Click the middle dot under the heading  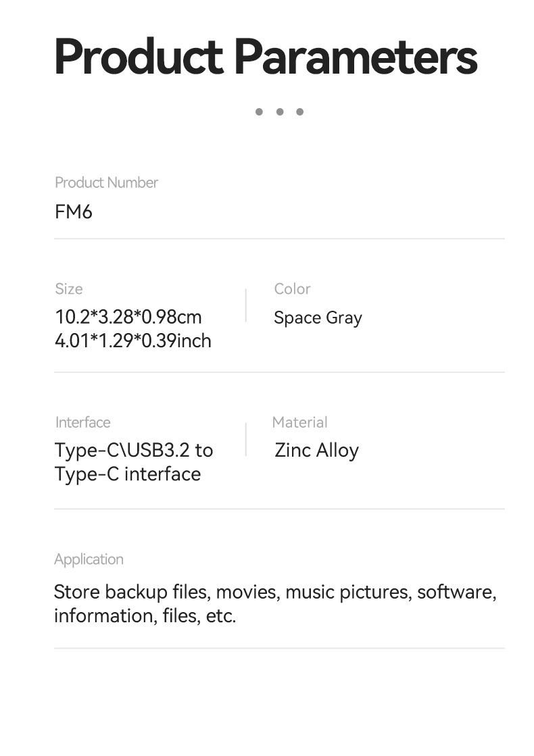click(279, 111)
